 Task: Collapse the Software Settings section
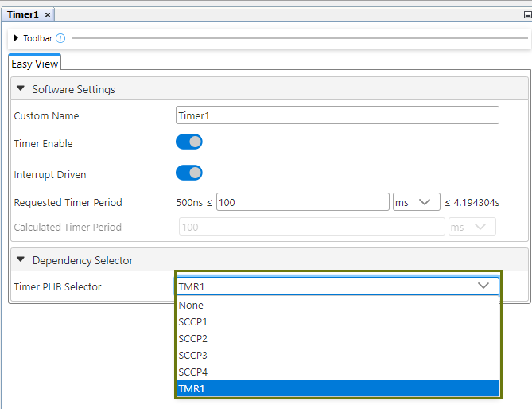tap(21, 89)
